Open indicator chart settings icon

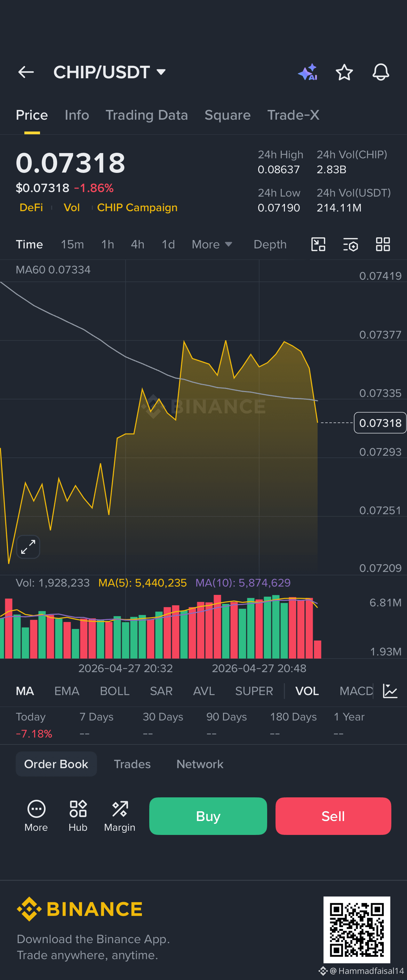tap(390, 691)
